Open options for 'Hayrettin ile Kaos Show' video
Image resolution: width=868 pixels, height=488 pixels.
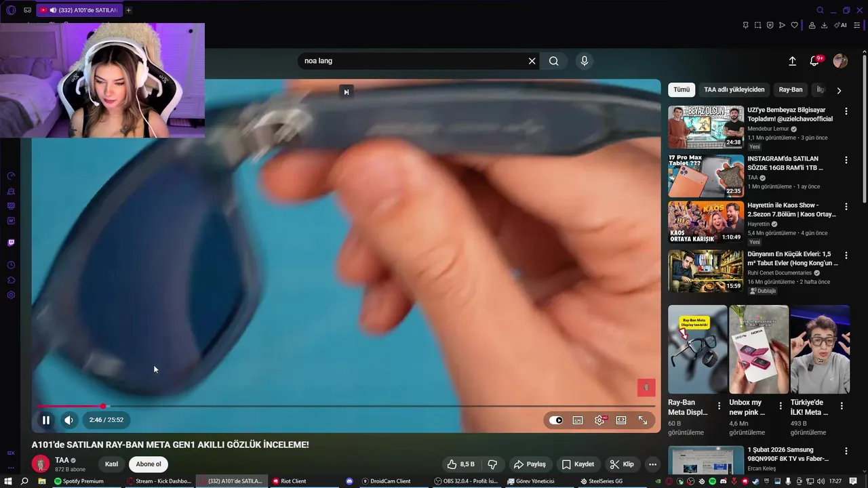[x=846, y=206]
